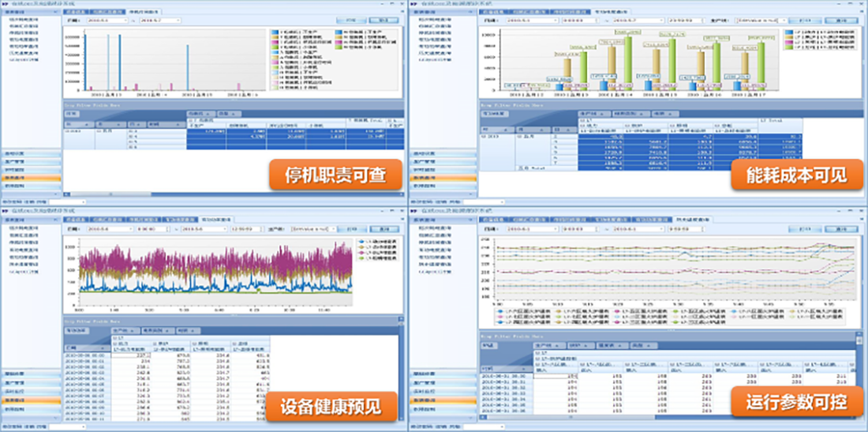Open the start date 2010-5-6 dropdown in the 停机职责可查 window
This screenshot has height=432, width=868.
124,21
